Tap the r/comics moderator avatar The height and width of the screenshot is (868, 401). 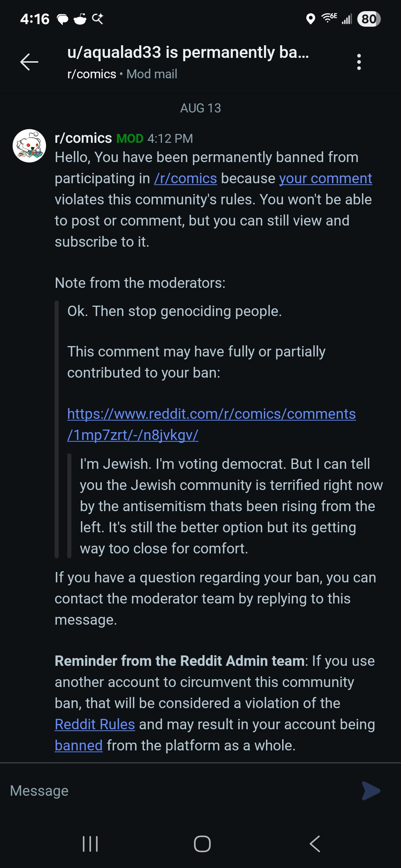click(29, 146)
